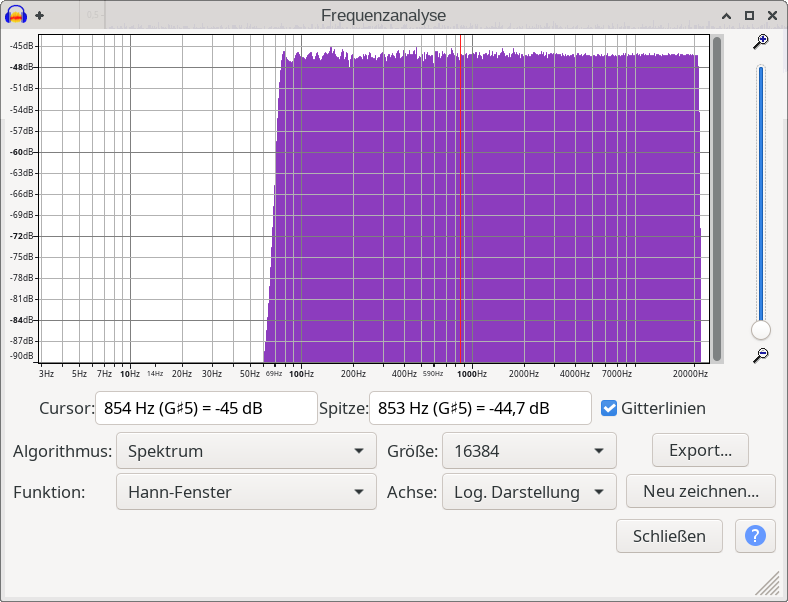This screenshot has height=602, width=788.
Task: Open the Algorithmus dropdown showing Spektrum
Action: (244, 451)
